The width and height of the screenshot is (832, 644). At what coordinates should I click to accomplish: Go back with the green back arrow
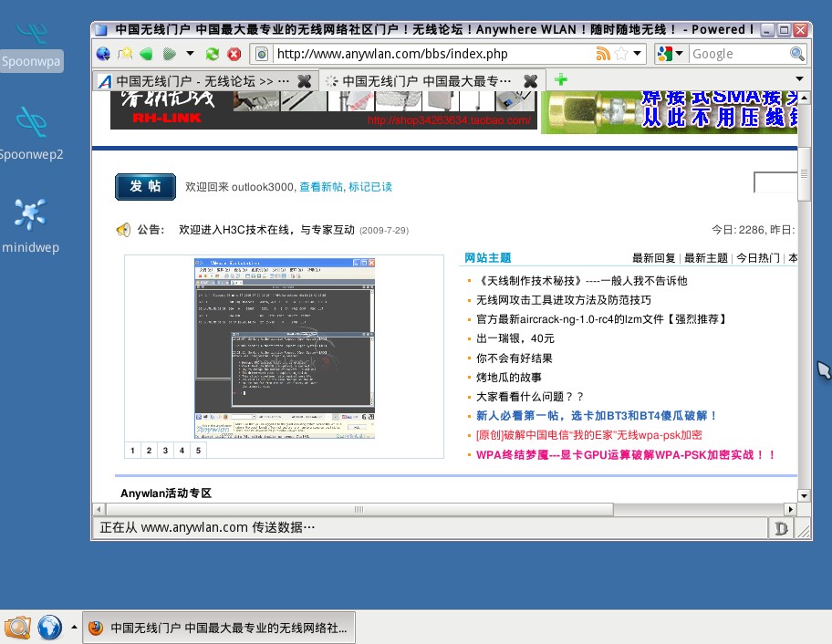pyautogui.click(x=147, y=54)
